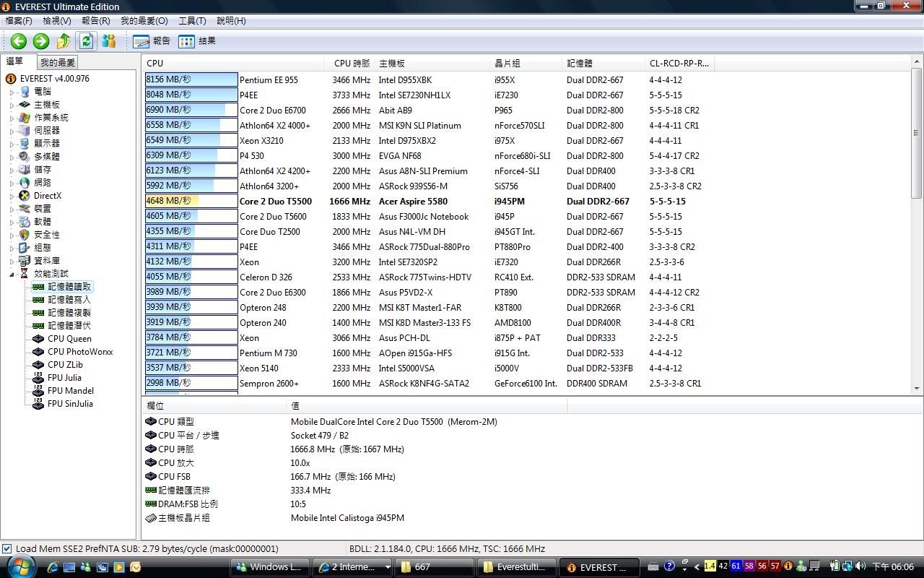Click the green Forward arrow toolbar icon

click(41, 41)
